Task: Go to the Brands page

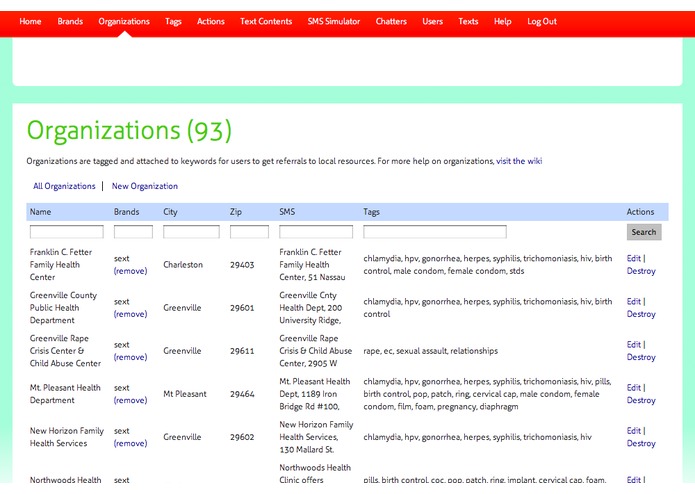Action: (x=70, y=21)
